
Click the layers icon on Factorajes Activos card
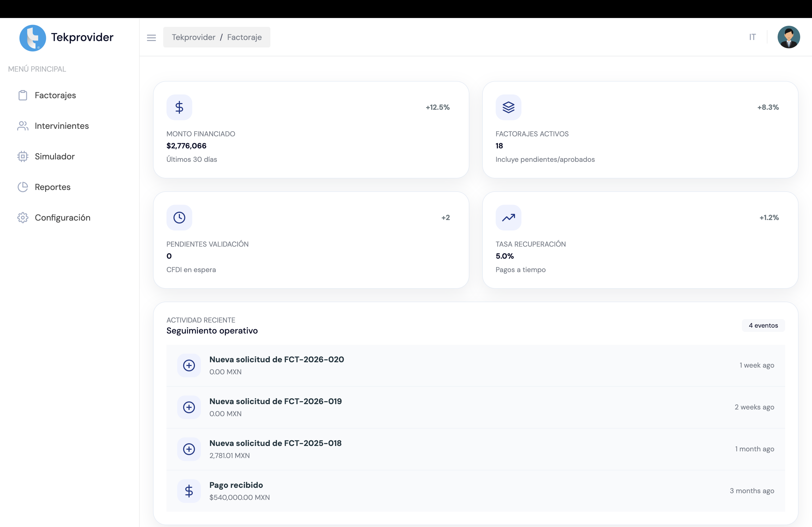click(508, 107)
